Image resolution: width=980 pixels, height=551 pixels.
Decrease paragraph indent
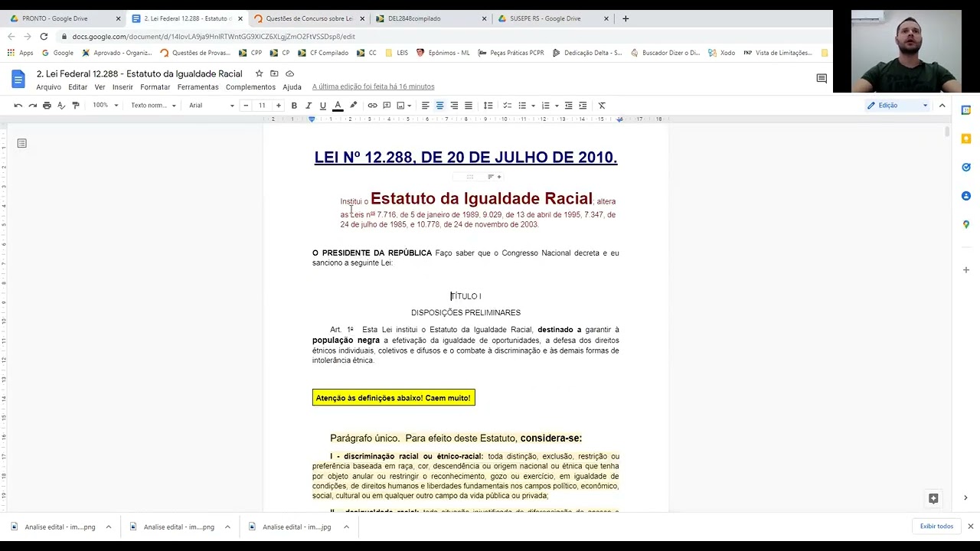click(x=568, y=106)
